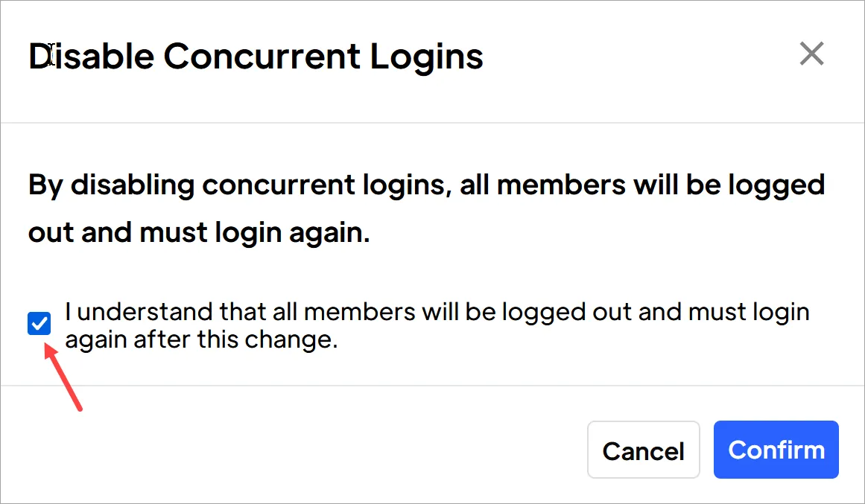Click Confirm to disable concurrent logins

(x=776, y=450)
